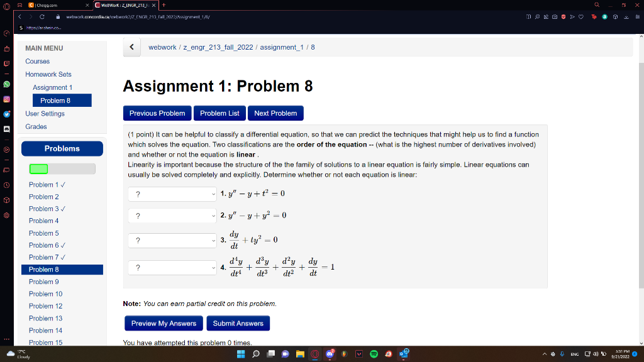This screenshot has height=362, width=644.
Task: Open the downloads tray icon near the address bar
Action: point(626,17)
